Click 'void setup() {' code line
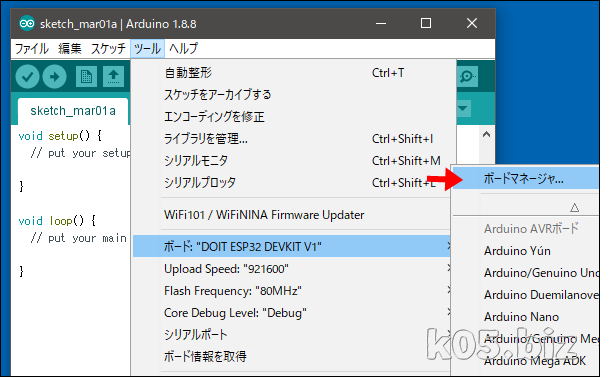Viewport: 600px width, 377px height. point(60,136)
